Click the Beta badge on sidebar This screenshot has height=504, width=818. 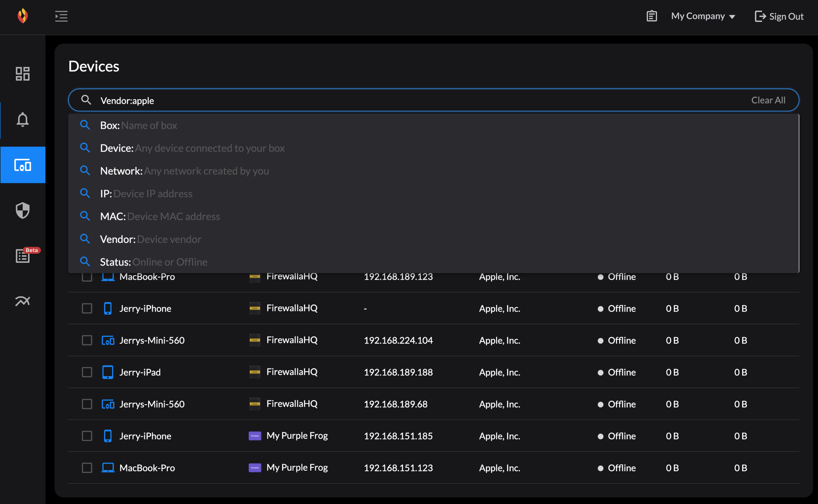32,250
